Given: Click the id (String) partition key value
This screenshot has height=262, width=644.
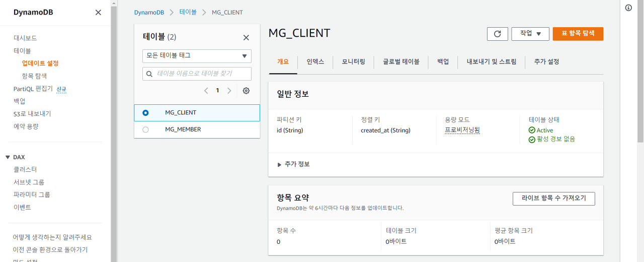Looking at the screenshot, I should 290,130.
